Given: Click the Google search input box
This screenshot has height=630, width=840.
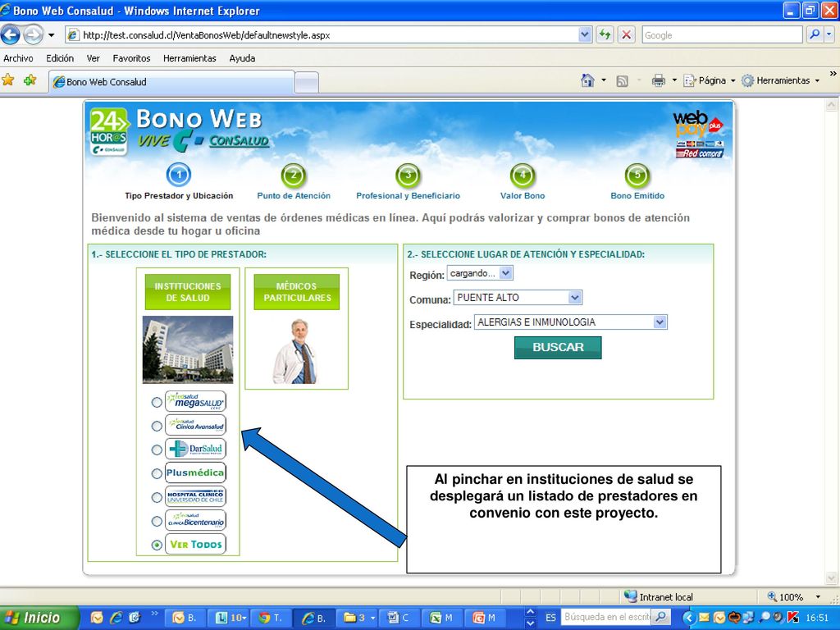Looking at the screenshot, I should tap(723, 34).
